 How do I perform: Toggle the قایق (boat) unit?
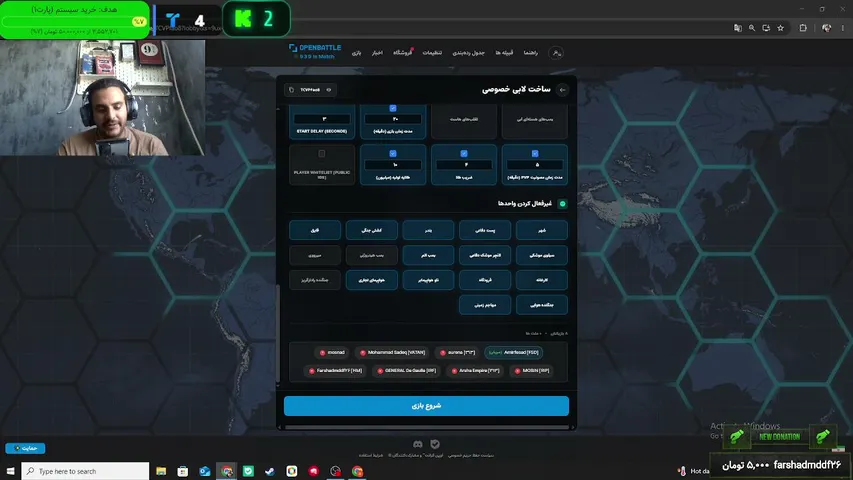click(315, 230)
